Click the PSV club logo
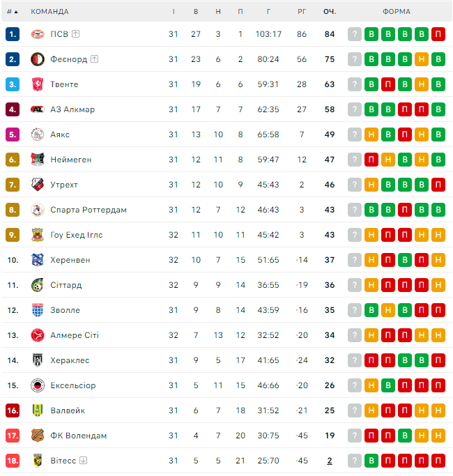The width and height of the screenshot is (453, 476). tap(38, 34)
